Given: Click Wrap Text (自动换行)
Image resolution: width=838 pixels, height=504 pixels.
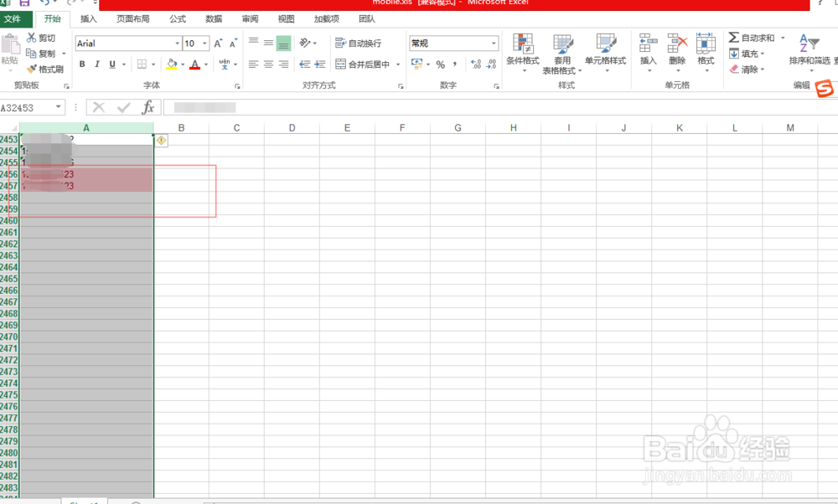Looking at the screenshot, I should [x=359, y=43].
